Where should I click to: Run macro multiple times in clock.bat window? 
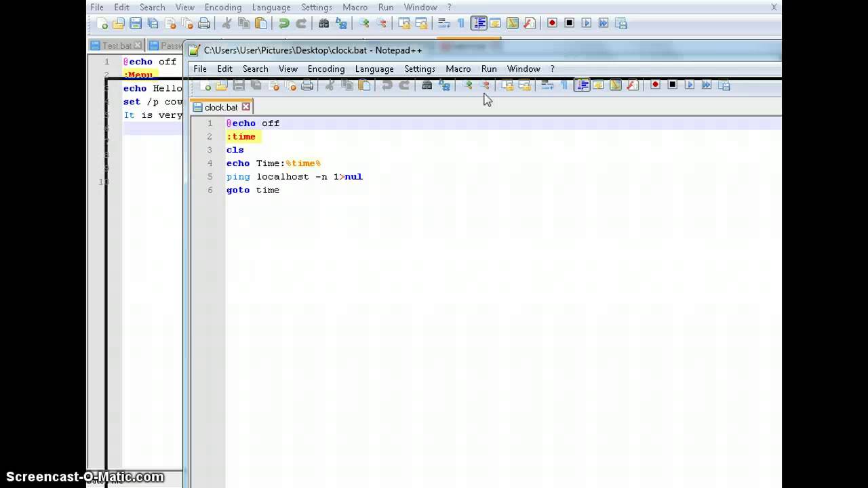[707, 85]
